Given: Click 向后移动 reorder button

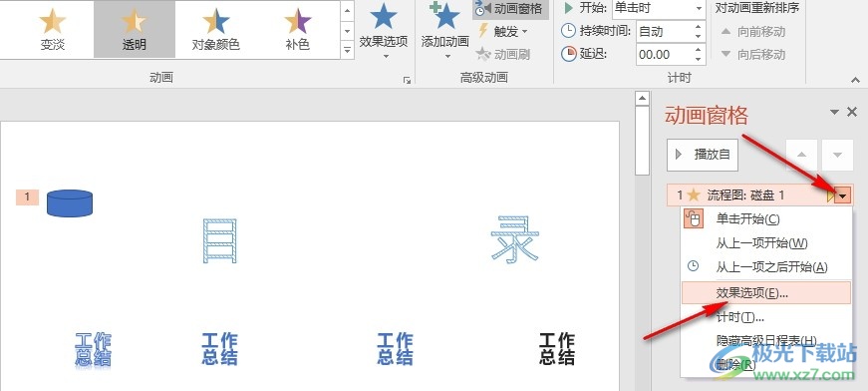Looking at the screenshot, I should tap(753, 54).
